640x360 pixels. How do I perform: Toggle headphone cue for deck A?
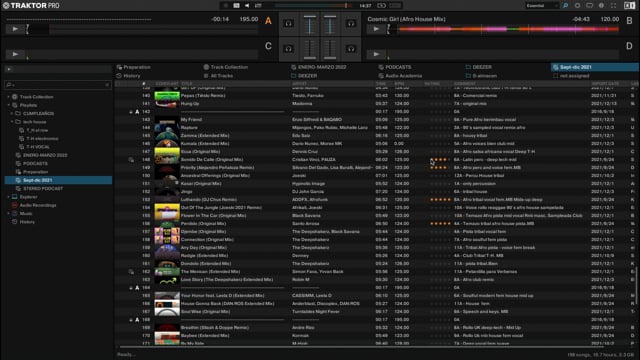(289, 24)
